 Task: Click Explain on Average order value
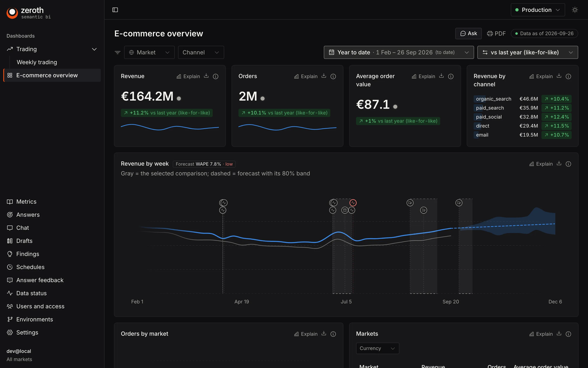tap(423, 76)
